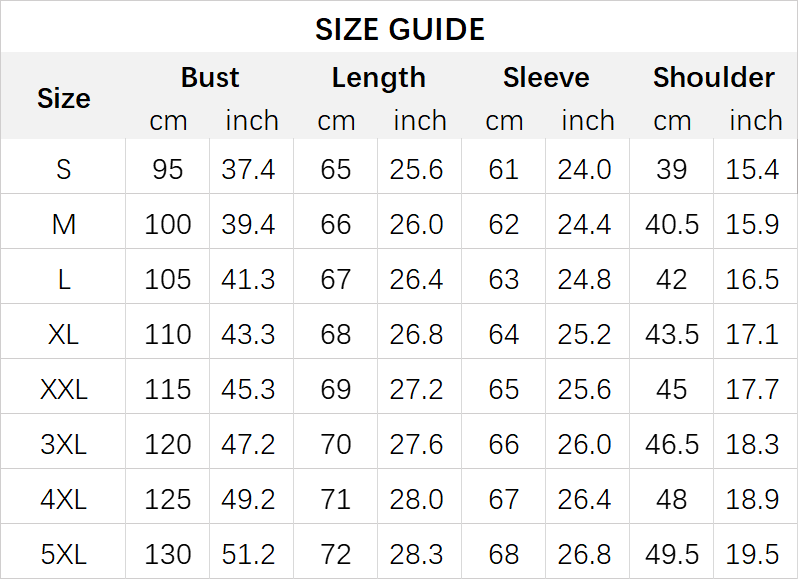Click bust value 125 cm for 4XL
Viewport: 798px width, 579px height.
(x=168, y=498)
